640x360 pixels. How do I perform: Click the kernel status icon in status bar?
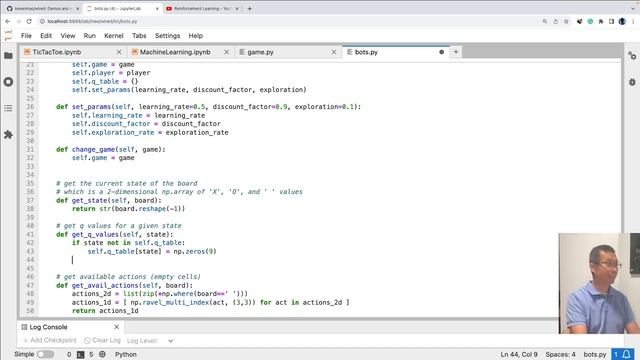pos(102,354)
